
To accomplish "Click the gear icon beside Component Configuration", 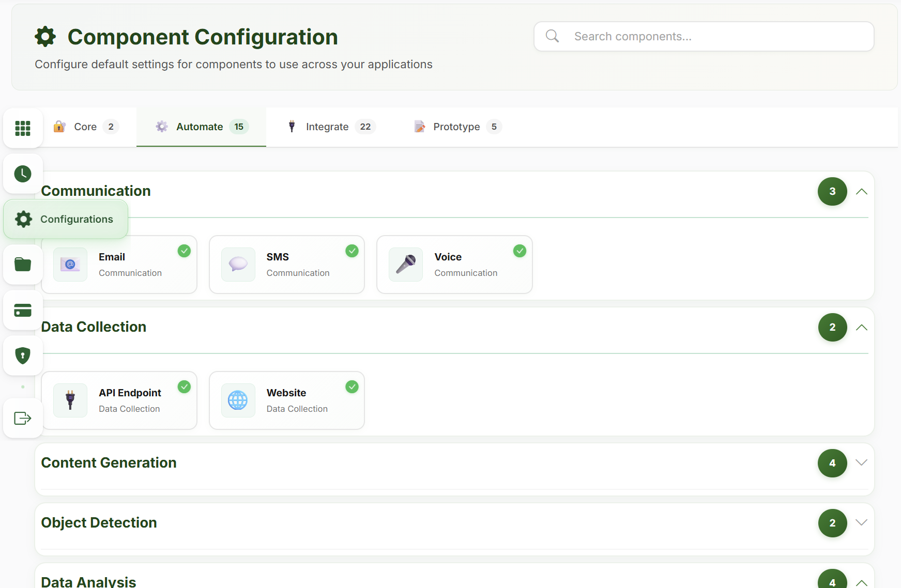I will click(45, 37).
